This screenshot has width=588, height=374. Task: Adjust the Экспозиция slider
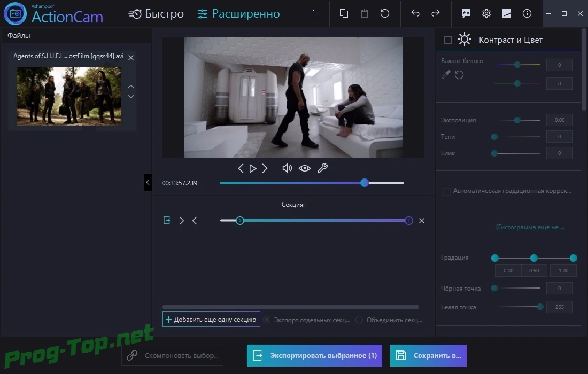[x=517, y=120]
